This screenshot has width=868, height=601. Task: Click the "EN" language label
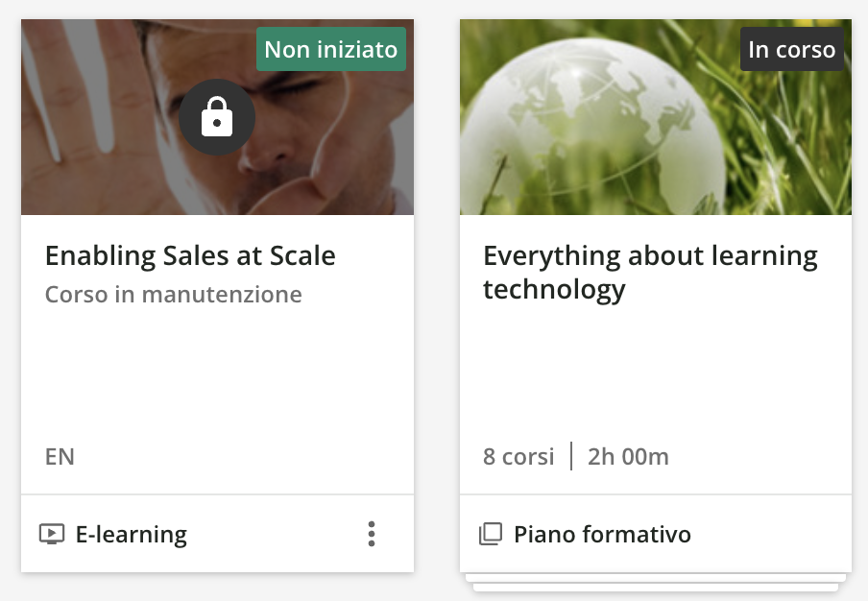coord(60,456)
